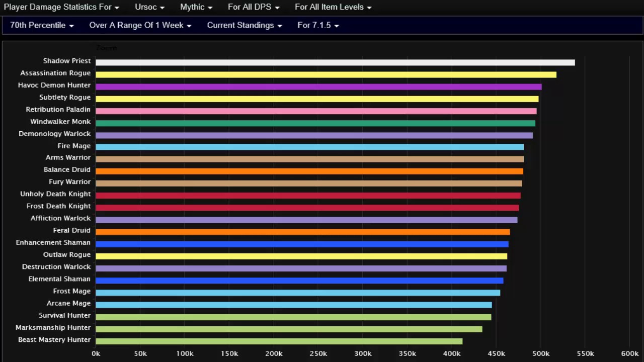
Task: Select the Arms Warrior label
Action: tap(68, 157)
